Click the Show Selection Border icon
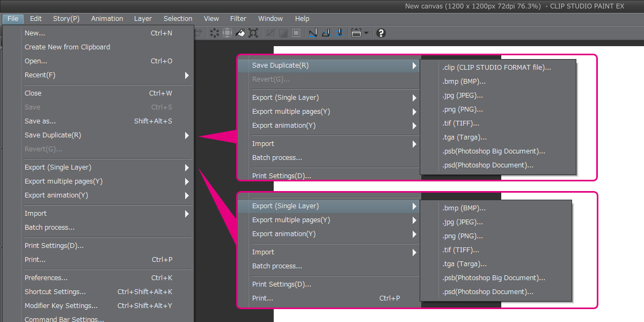The image size is (644, 322). (x=296, y=33)
